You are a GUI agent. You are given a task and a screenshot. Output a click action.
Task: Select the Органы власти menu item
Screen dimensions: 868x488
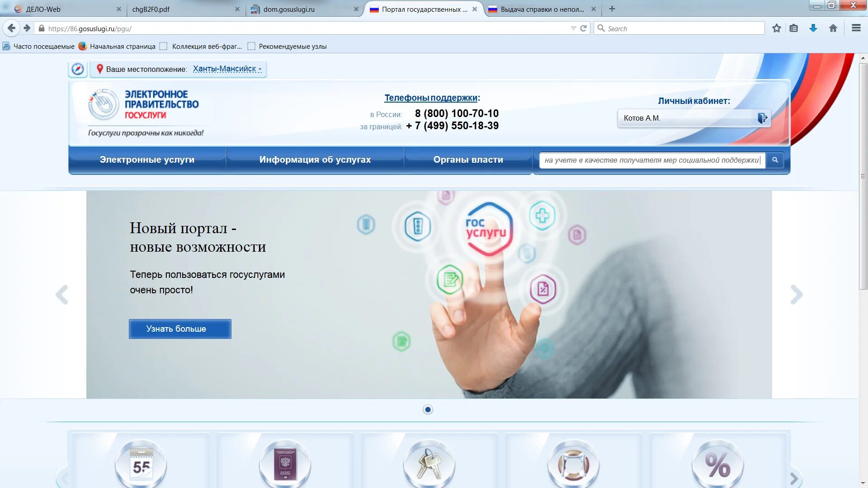[x=467, y=159]
